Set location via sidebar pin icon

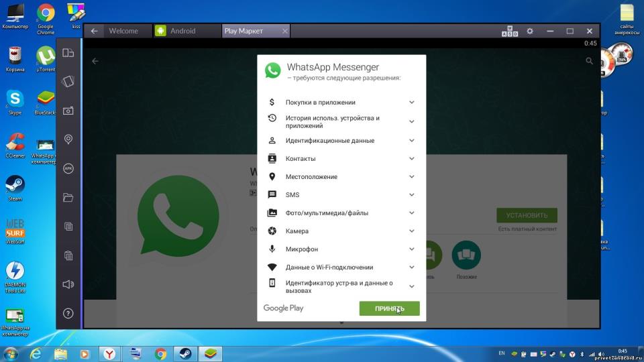pyautogui.click(x=68, y=139)
